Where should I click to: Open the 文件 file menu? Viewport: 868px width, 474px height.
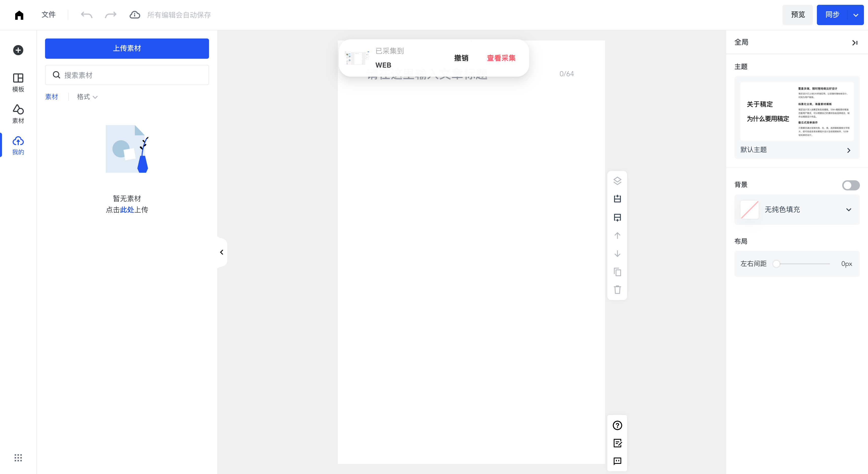pos(49,15)
